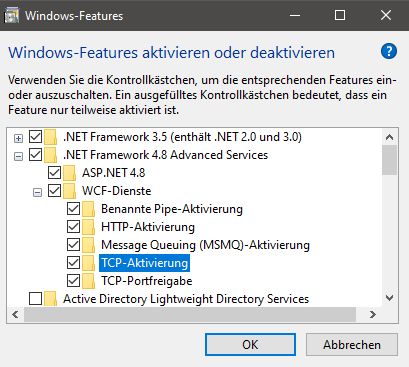Click the horizontal scrollbar thumb
This screenshot has height=367, width=409.
coord(190,314)
